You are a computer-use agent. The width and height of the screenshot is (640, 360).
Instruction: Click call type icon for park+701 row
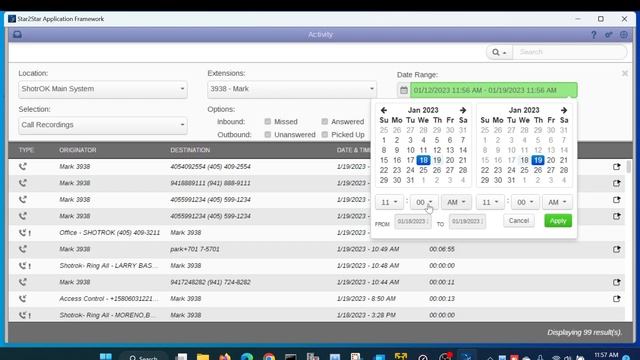tap(23, 249)
